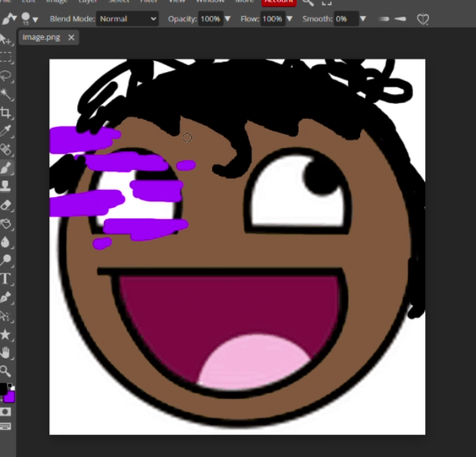Select the Eraser tool
This screenshot has height=457, width=476.
coord(5,205)
